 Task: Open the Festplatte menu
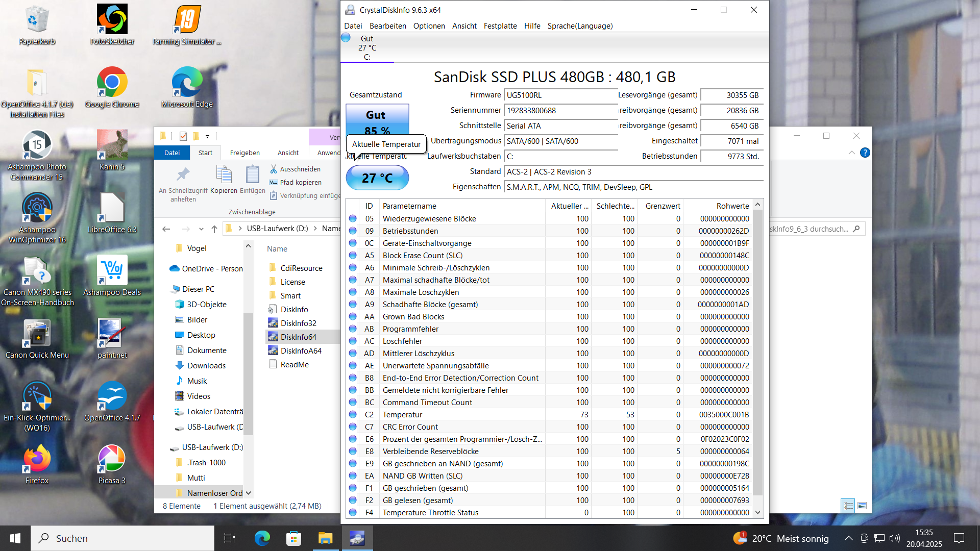coord(500,26)
